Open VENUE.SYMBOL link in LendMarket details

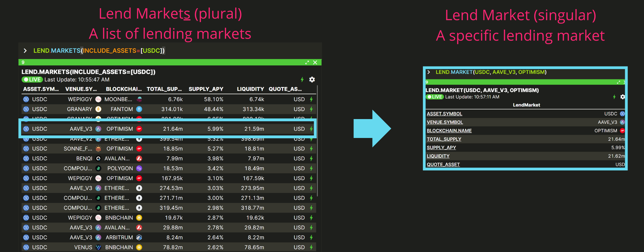[445, 122]
